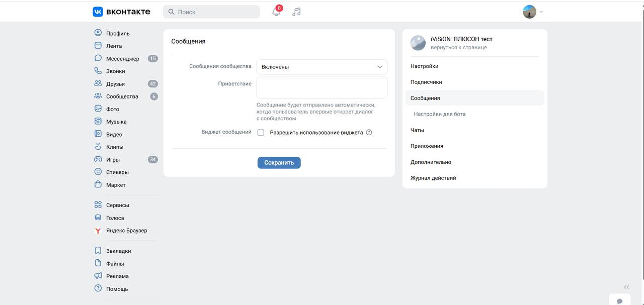Select Сообщения in community menu
644x305 pixels.
(x=475, y=98)
